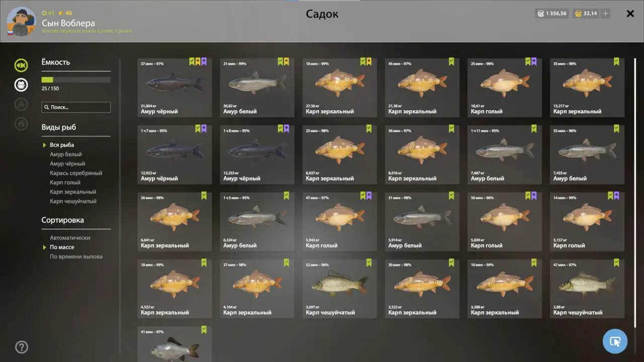Click the help question mark icon

(x=22, y=347)
